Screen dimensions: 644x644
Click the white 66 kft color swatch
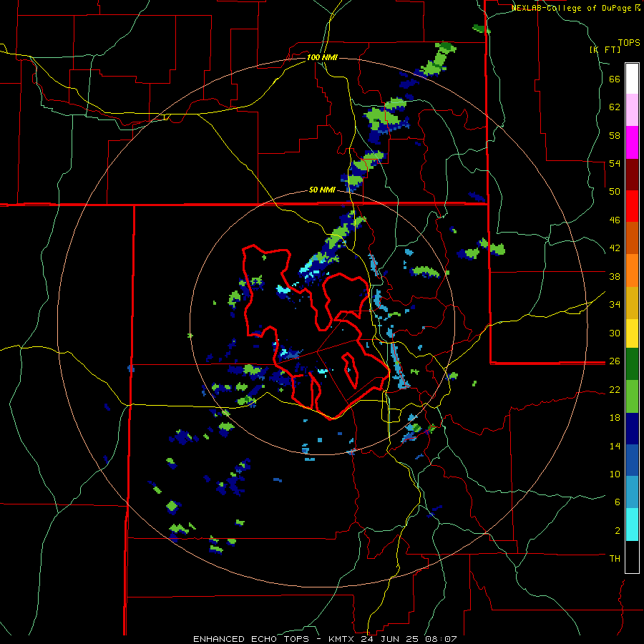(632, 79)
